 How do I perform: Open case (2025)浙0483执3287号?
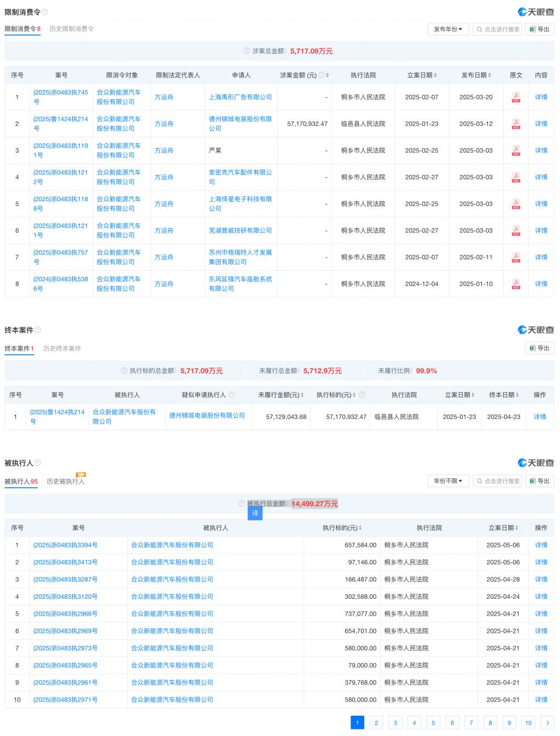65,579
